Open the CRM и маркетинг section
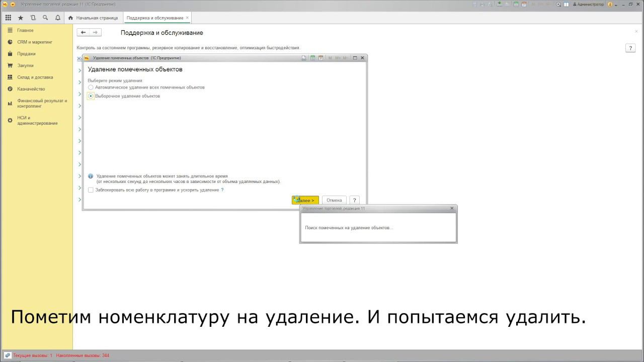 coord(35,42)
